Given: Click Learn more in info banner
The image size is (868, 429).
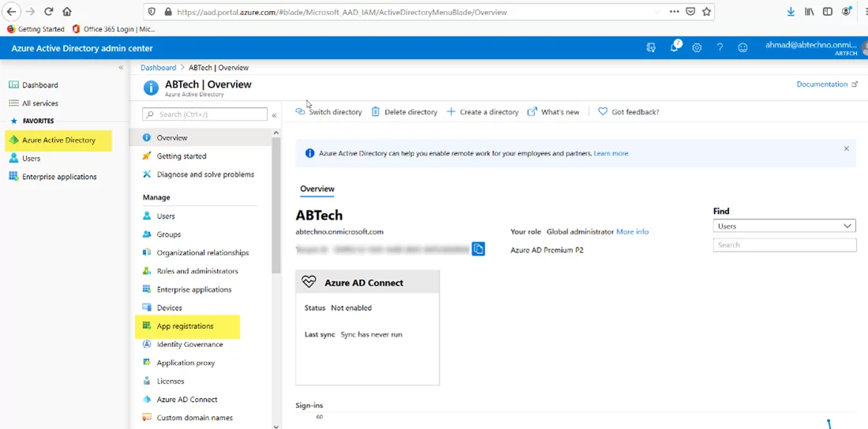Looking at the screenshot, I should (611, 153).
